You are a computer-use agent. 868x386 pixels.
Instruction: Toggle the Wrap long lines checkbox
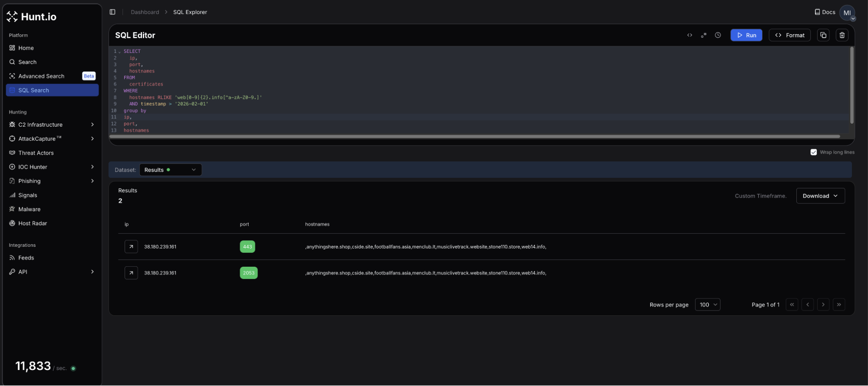tap(813, 152)
